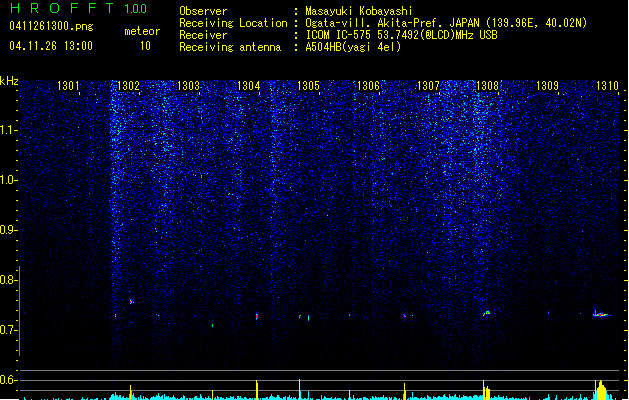Click the 0.7 kHz axis label
The image size is (629, 400).
click(x=8, y=330)
